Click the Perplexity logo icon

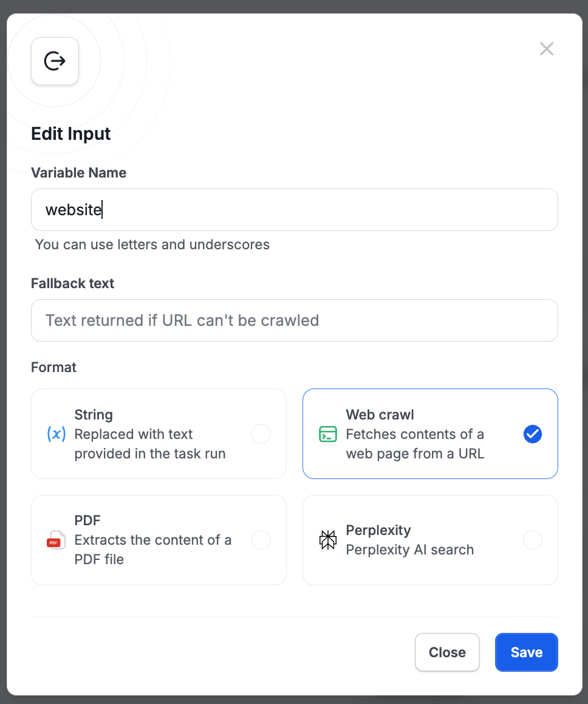coord(328,540)
